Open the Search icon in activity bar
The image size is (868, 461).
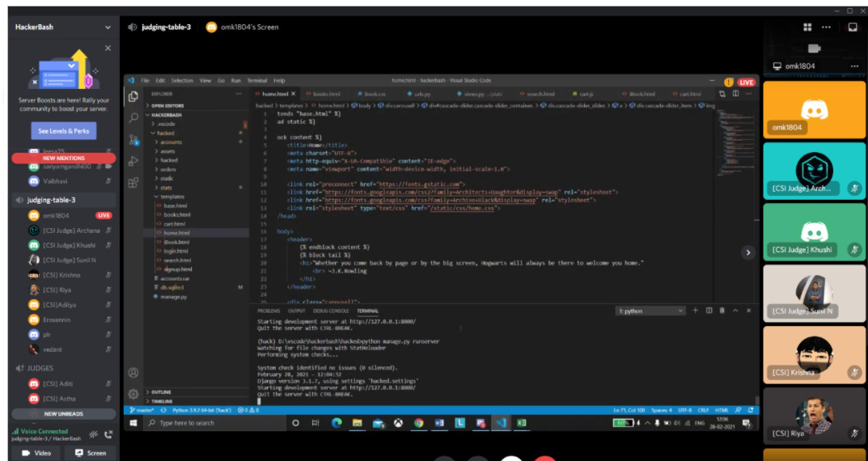(133, 118)
